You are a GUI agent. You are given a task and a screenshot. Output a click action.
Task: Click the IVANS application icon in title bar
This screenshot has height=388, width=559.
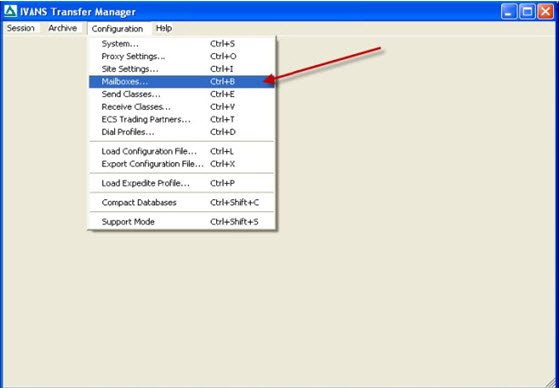tap(10, 11)
